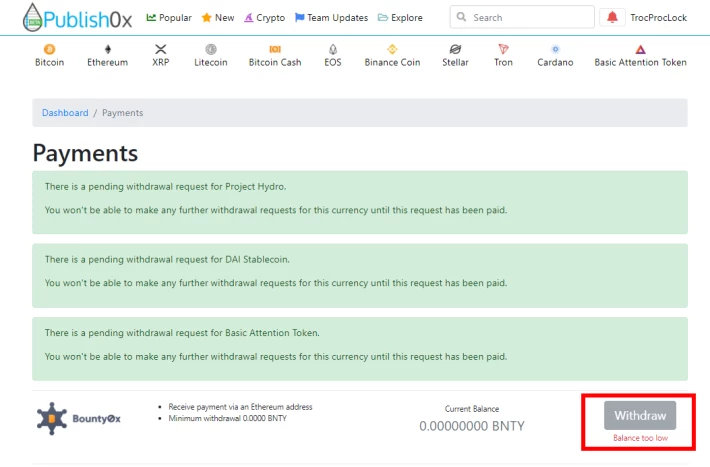Open the Crypto menu item
This screenshot has width=710, height=467.
(264, 18)
